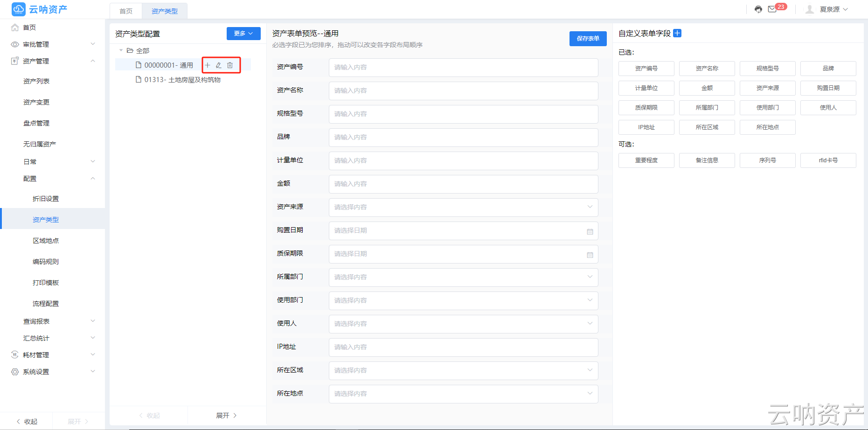868x430 pixels.
Task: Collapse the 全部 folder in the type tree
Action: coord(121,50)
